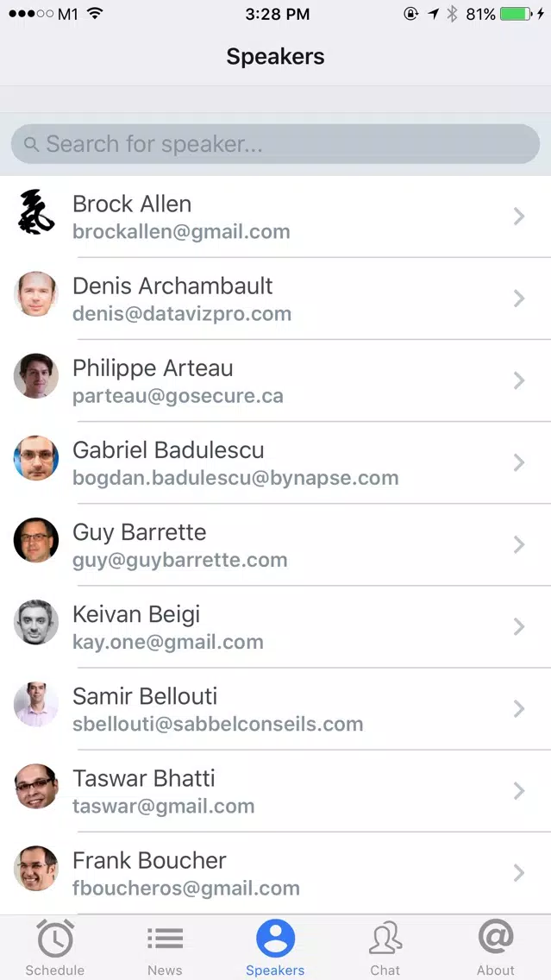Tap the Wi-Fi signal icon
This screenshot has width=551, height=980.
tap(95, 13)
